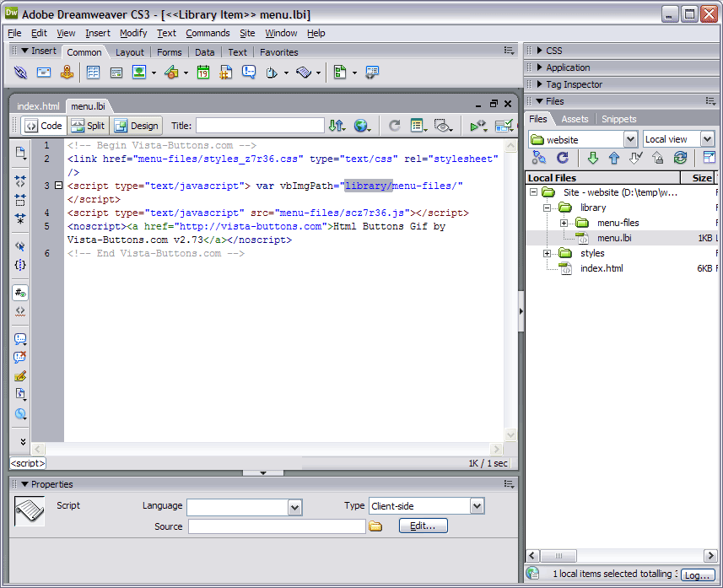
Task: Click the Server-Side Include icon
Action: point(226,73)
